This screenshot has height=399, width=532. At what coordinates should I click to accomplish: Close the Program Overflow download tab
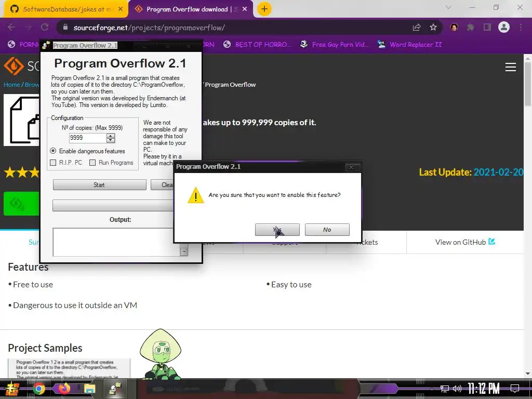[245, 9]
